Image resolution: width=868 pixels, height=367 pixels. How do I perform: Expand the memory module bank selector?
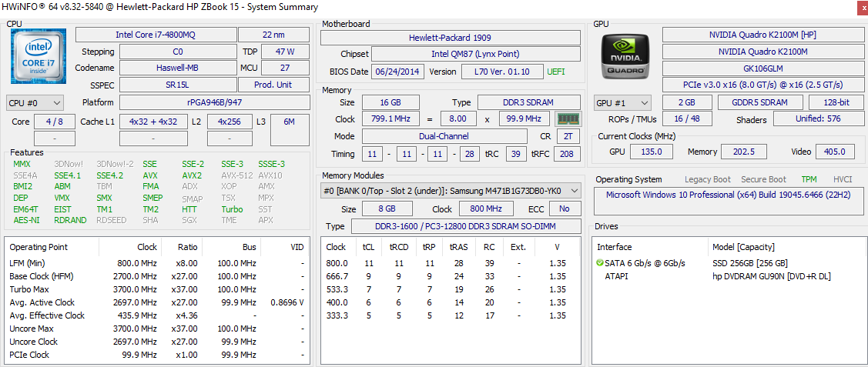[x=575, y=191]
